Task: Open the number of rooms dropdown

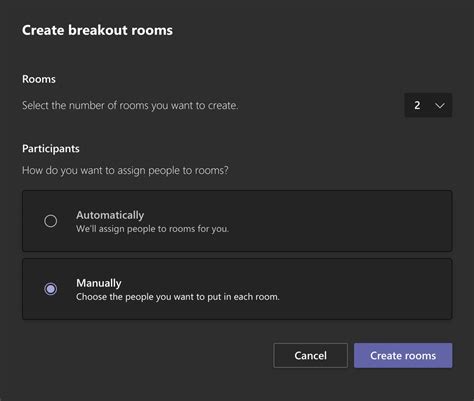Action: tap(428, 105)
